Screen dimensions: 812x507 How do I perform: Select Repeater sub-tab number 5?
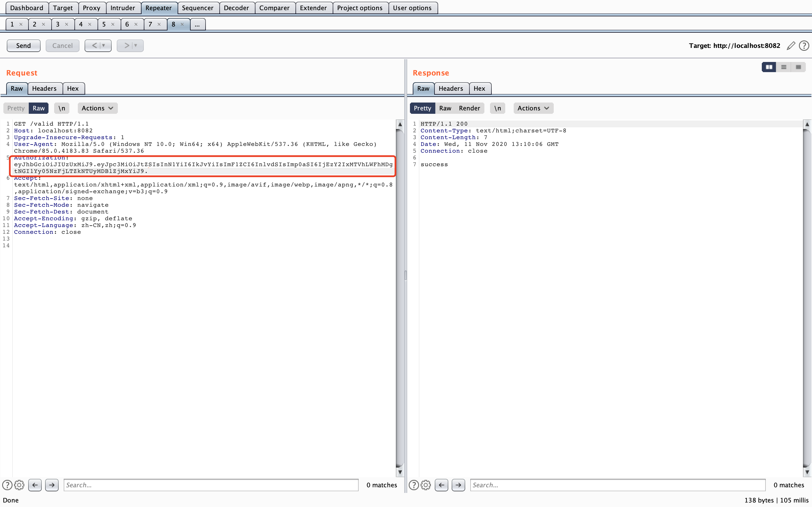(x=104, y=24)
